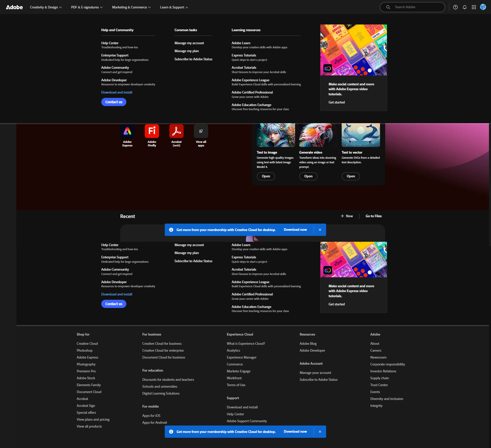Click the View all apps icon
This screenshot has height=448, width=491.
(201, 131)
